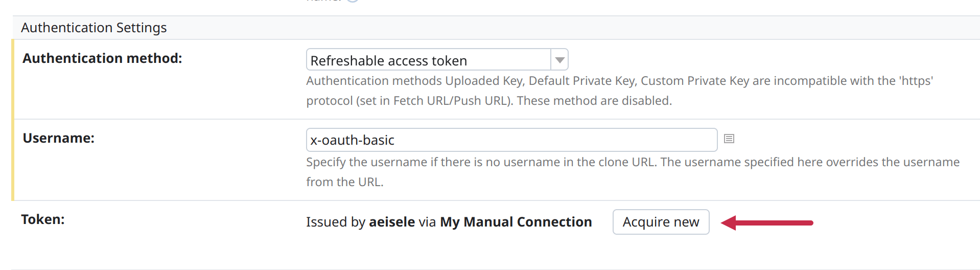The height and width of the screenshot is (270, 980).
Task: Click yellow modified-marker bar beside Authentication method
Action: click(x=13, y=79)
